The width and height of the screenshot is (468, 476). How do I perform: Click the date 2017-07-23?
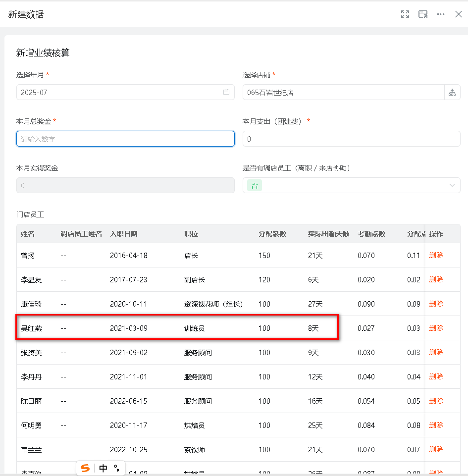[x=129, y=280]
